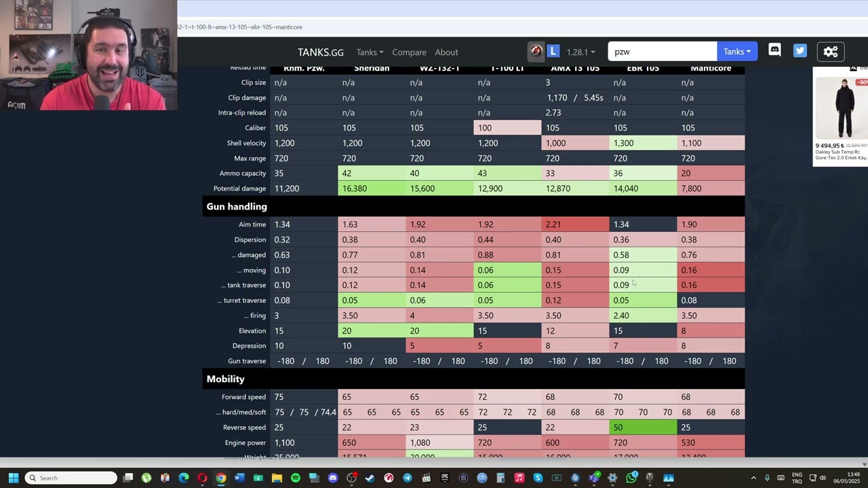Open the Compare menu item

(x=409, y=52)
